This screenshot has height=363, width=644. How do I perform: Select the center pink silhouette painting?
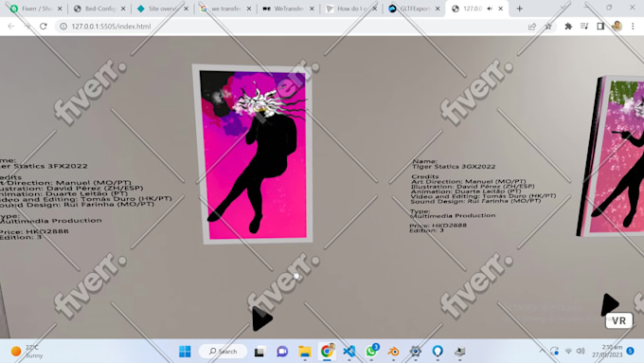tap(254, 154)
